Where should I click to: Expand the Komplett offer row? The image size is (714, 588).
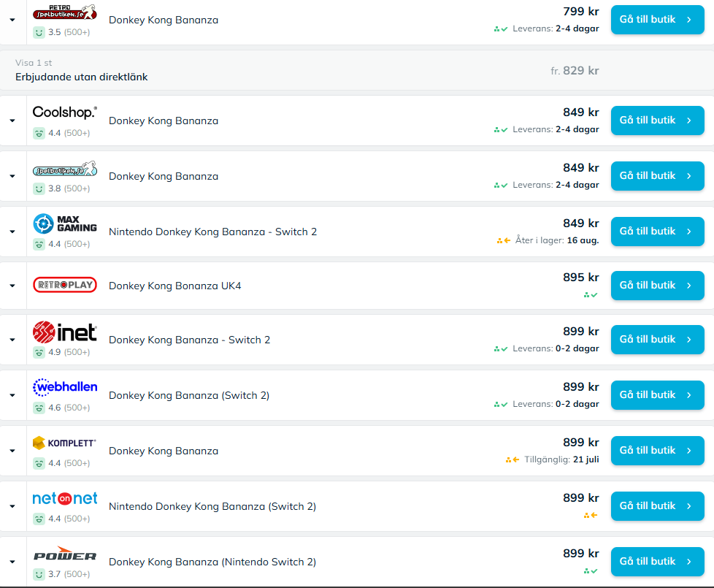click(x=12, y=451)
